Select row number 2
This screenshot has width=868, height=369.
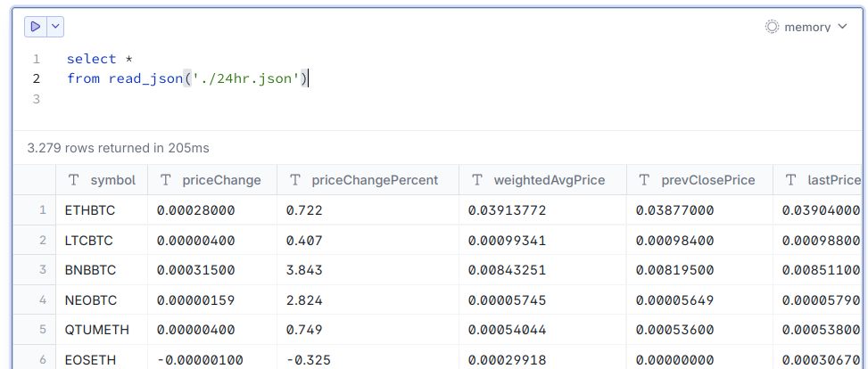(x=34, y=240)
